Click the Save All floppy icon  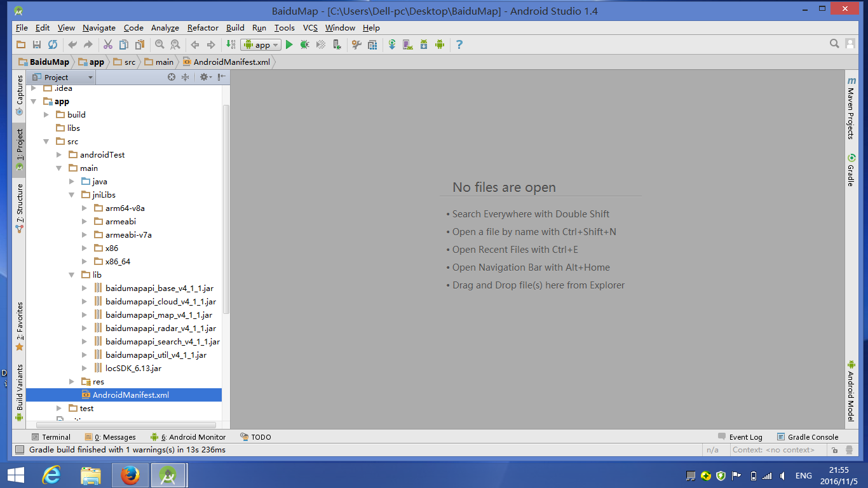click(x=37, y=44)
